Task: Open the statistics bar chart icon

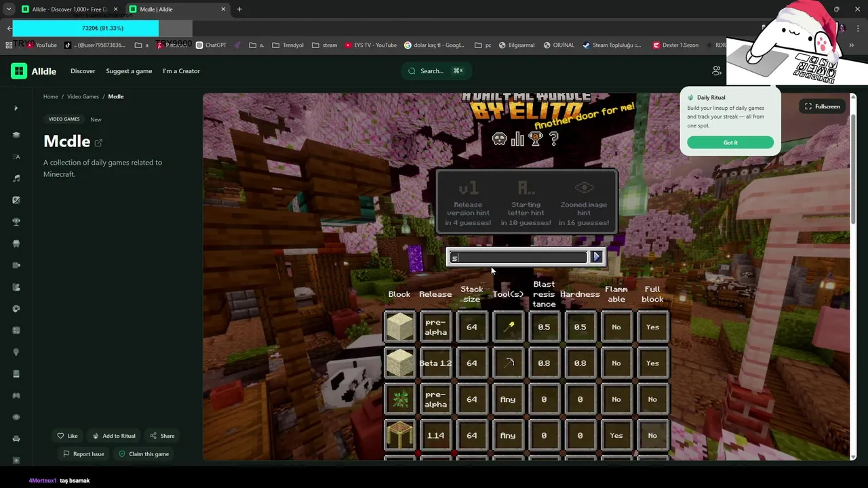Action: 518,139
